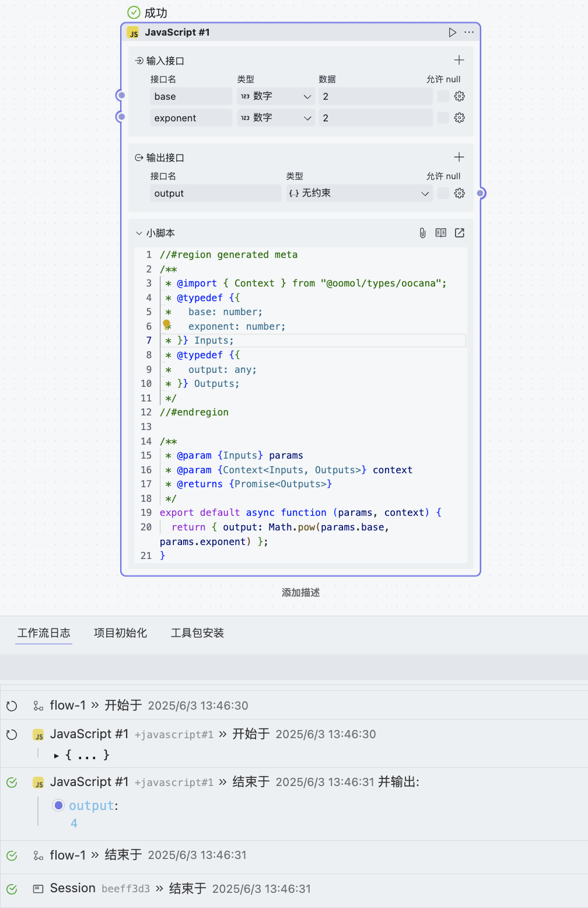The width and height of the screenshot is (588, 908).
Task: Add a new input interface
Action: click(x=459, y=60)
